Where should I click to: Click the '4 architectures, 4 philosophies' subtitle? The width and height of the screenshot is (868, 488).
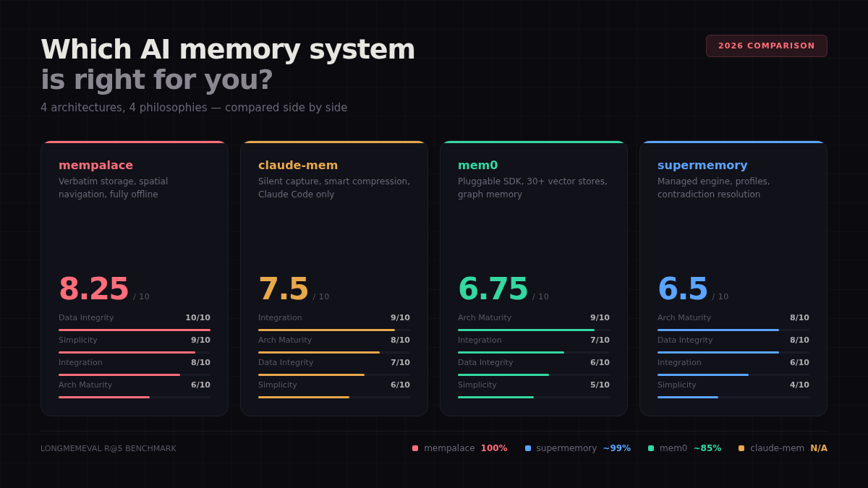click(x=194, y=107)
